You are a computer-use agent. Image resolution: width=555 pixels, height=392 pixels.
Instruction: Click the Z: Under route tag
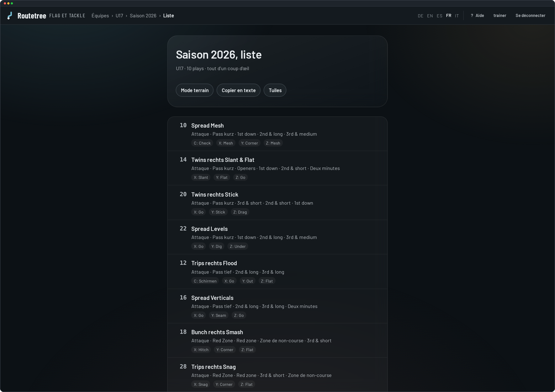point(238,246)
